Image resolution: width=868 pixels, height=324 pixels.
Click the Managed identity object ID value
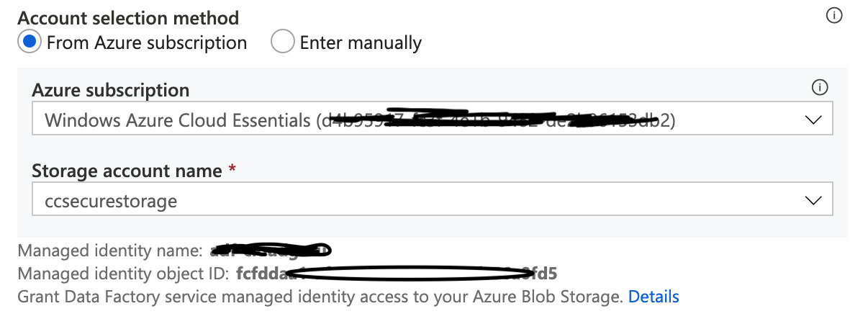397,274
